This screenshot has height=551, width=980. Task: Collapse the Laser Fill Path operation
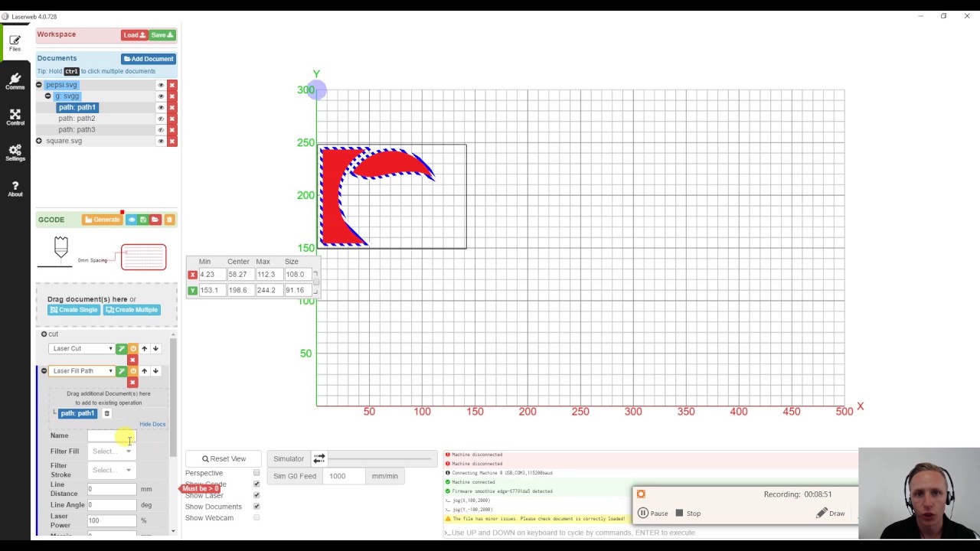[x=44, y=371]
